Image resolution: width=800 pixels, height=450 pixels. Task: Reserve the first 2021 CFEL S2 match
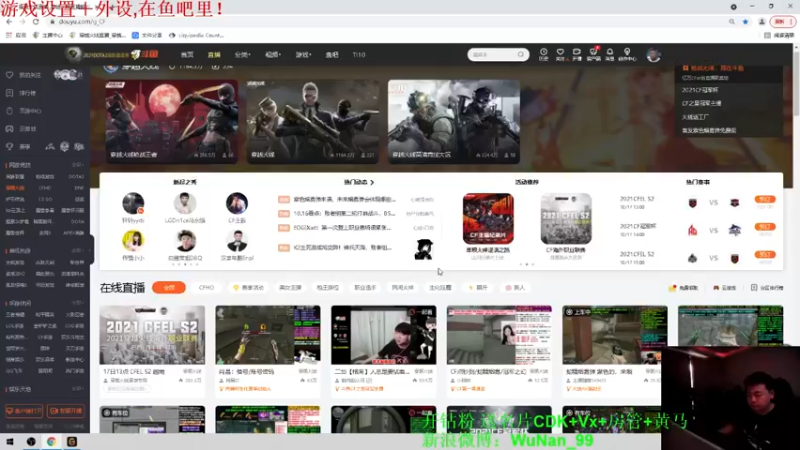pos(765,199)
